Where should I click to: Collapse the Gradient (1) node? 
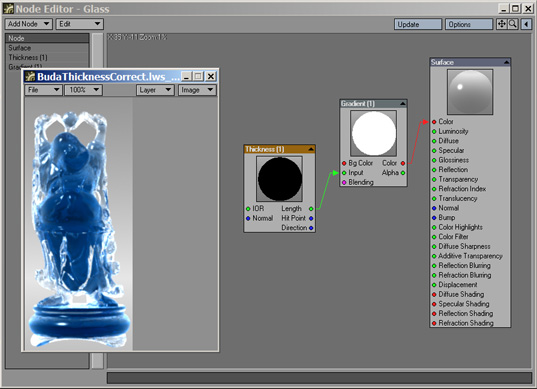(x=402, y=103)
